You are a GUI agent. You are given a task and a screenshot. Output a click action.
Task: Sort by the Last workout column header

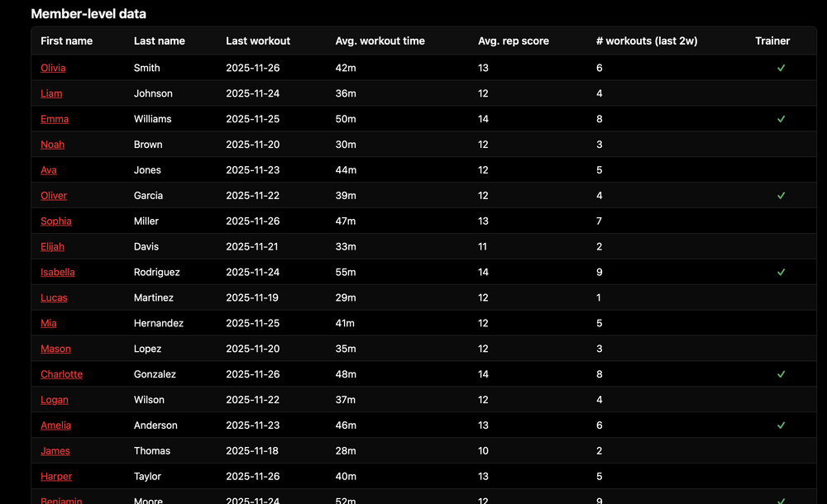coord(258,41)
